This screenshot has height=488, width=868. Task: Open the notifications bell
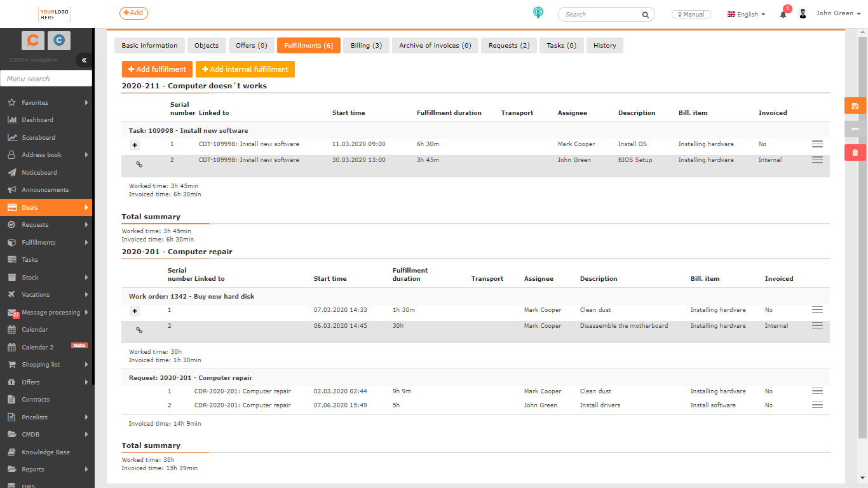(x=783, y=14)
